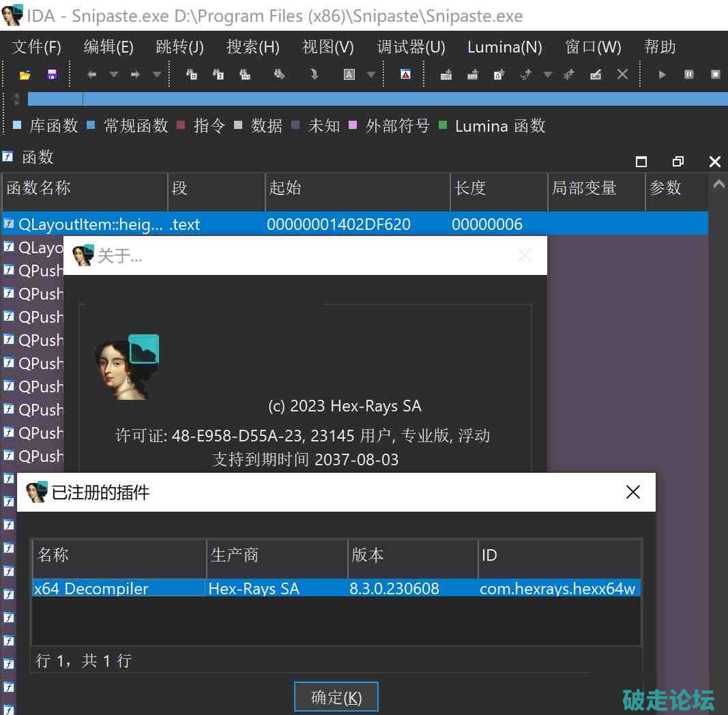This screenshot has height=715, width=728.
Task: Open the Lumina(N) menu
Action: [x=504, y=47]
